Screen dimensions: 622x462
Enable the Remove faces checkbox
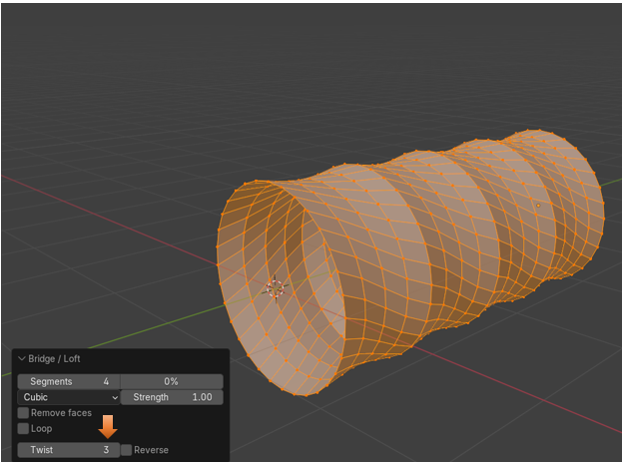[x=23, y=413]
